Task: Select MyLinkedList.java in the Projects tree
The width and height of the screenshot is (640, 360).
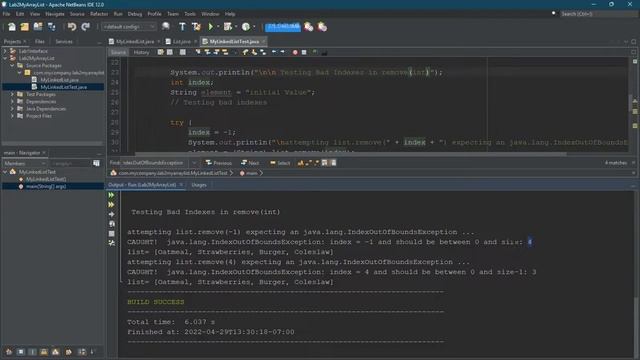Action: (60, 80)
